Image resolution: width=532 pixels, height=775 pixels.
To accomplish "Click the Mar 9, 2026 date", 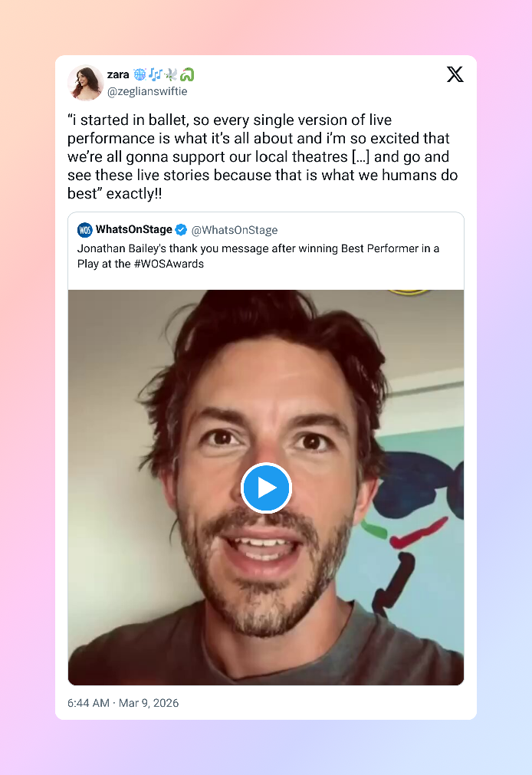I will (149, 703).
